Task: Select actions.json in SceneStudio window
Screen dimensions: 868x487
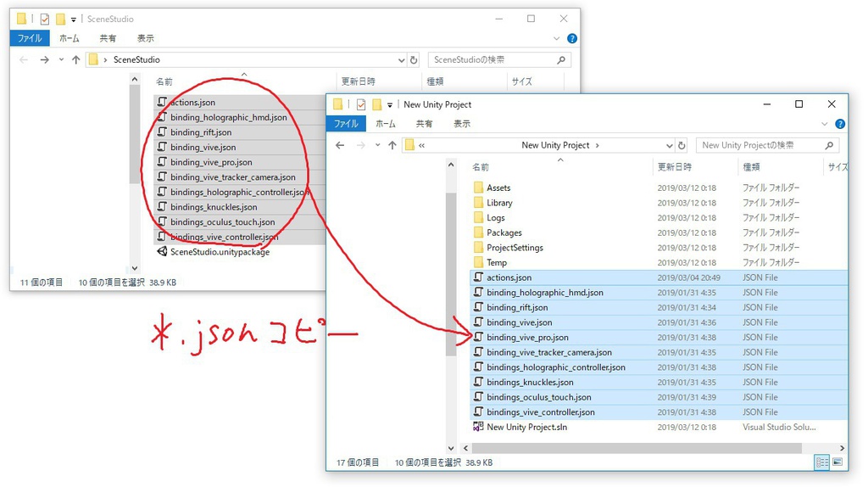Action: [240, 103]
